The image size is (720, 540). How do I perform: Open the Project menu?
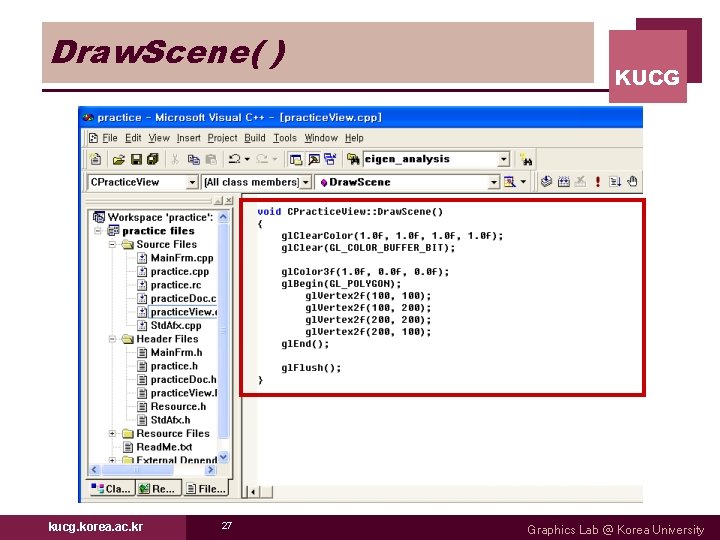[x=222, y=138]
